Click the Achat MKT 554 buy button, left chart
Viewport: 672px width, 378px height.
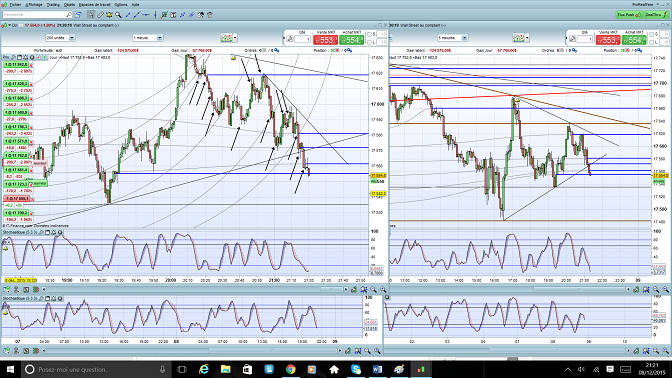coord(351,40)
